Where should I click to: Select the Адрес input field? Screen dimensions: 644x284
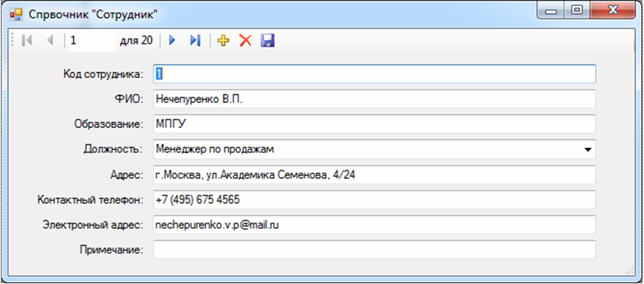click(374, 175)
